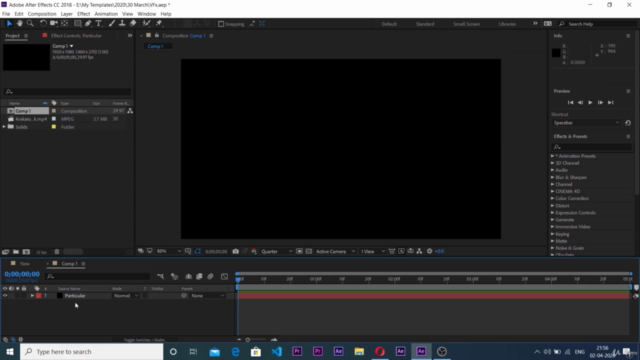
Task: Open the Quarter resolution dropdown
Action: click(x=276, y=251)
